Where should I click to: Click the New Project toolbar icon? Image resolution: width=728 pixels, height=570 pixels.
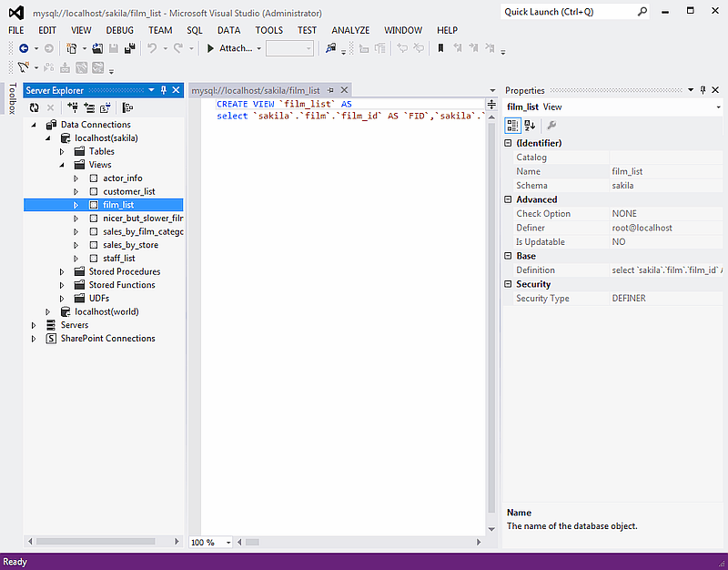tap(72, 48)
